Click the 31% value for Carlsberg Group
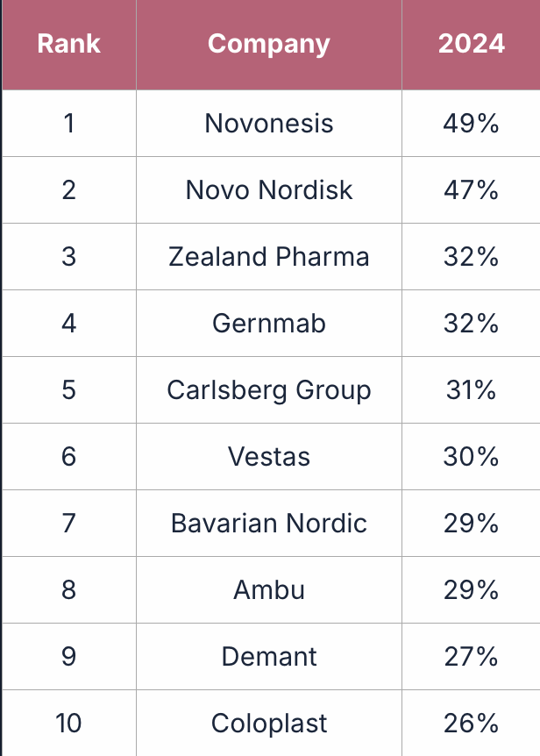Screen dimensions: 540x756 pyautogui.click(x=471, y=390)
